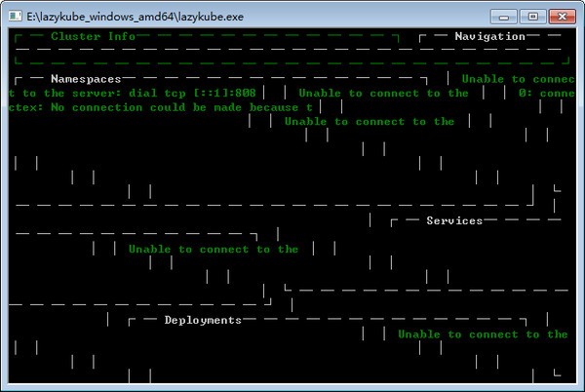
Task: Click the '0: conne' text at right edge
Action: pyautogui.click(x=544, y=94)
